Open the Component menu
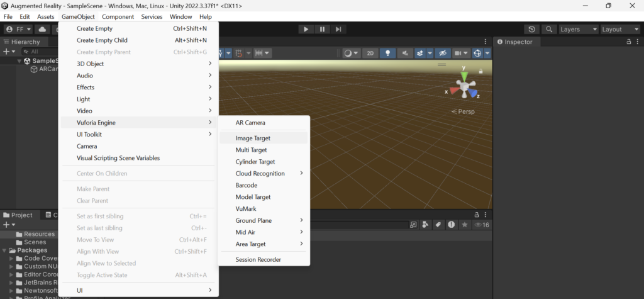This screenshot has width=644, height=299. pos(118,17)
